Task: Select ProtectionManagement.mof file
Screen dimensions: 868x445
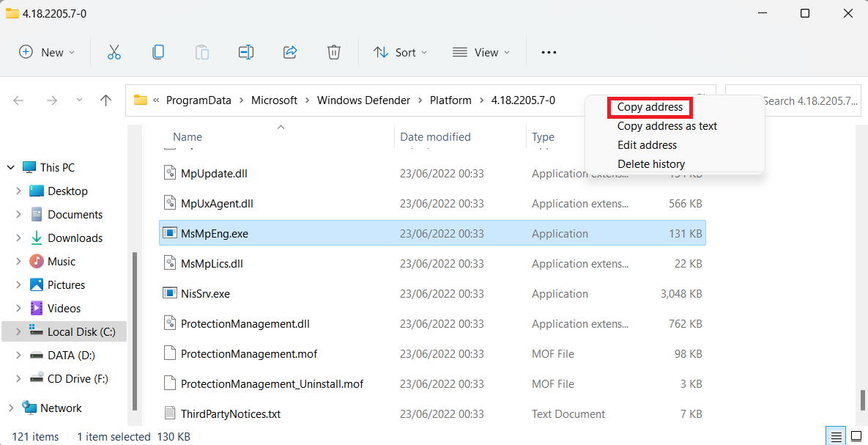Action: pos(431,353)
